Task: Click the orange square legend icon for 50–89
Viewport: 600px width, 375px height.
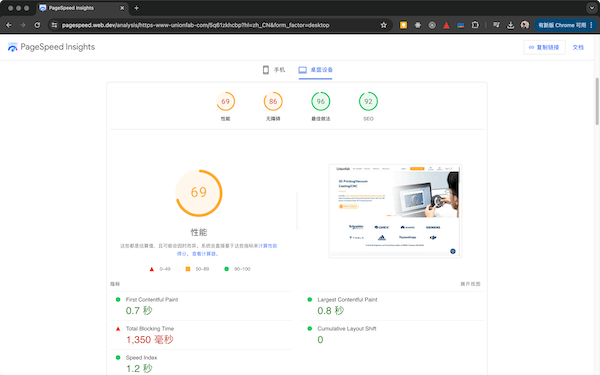Action: click(x=188, y=269)
